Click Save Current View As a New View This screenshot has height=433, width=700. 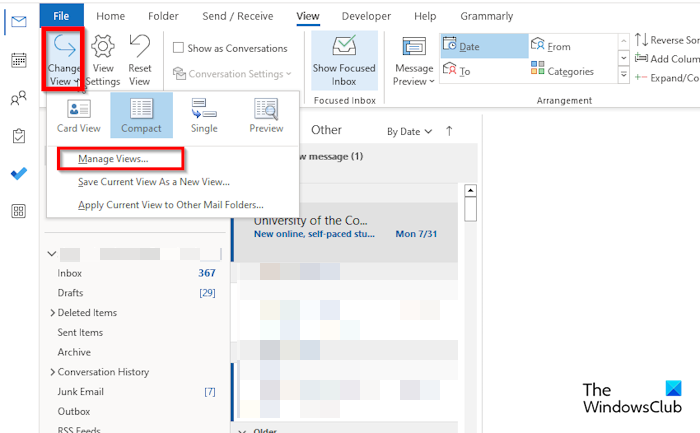(x=154, y=182)
